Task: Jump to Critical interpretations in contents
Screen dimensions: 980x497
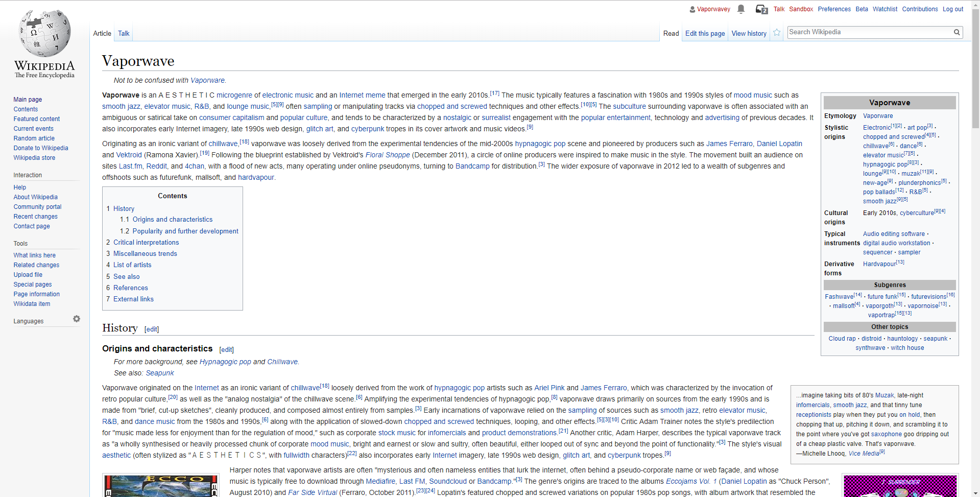Action: click(x=146, y=243)
